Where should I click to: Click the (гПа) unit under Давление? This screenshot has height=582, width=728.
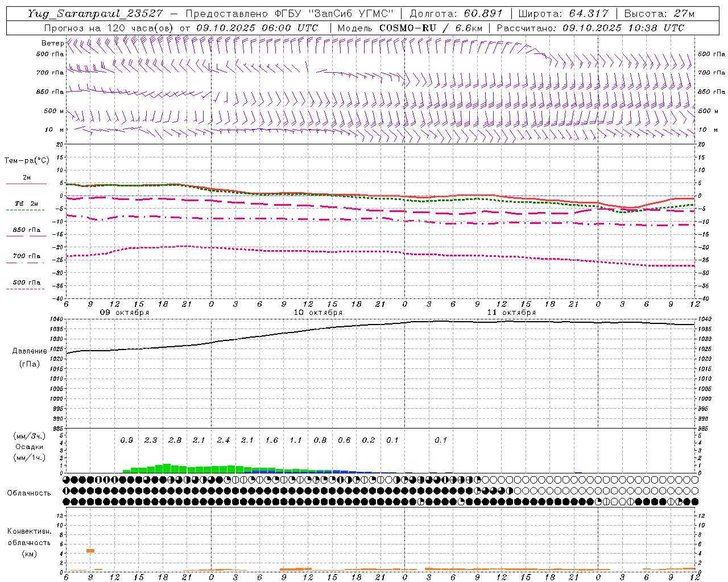click(30, 364)
